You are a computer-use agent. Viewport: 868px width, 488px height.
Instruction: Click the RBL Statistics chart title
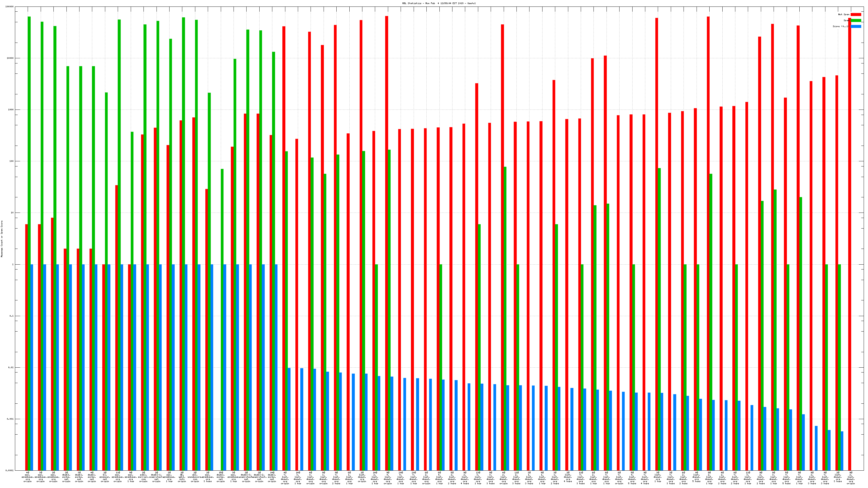pos(439,3)
